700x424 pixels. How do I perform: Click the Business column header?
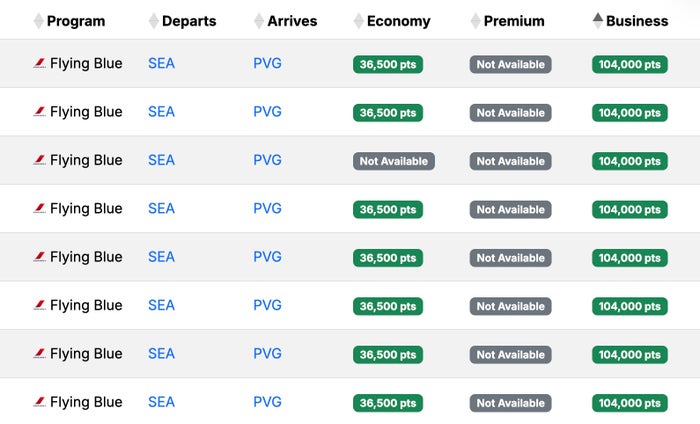[x=637, y=21]
